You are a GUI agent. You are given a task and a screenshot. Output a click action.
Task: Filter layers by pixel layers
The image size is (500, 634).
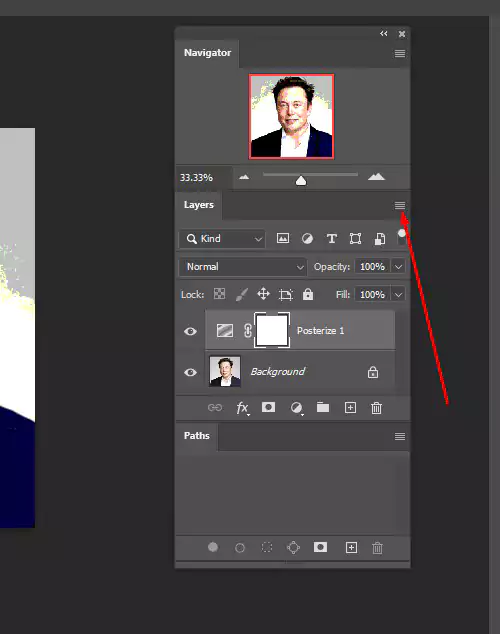(283, 238)
